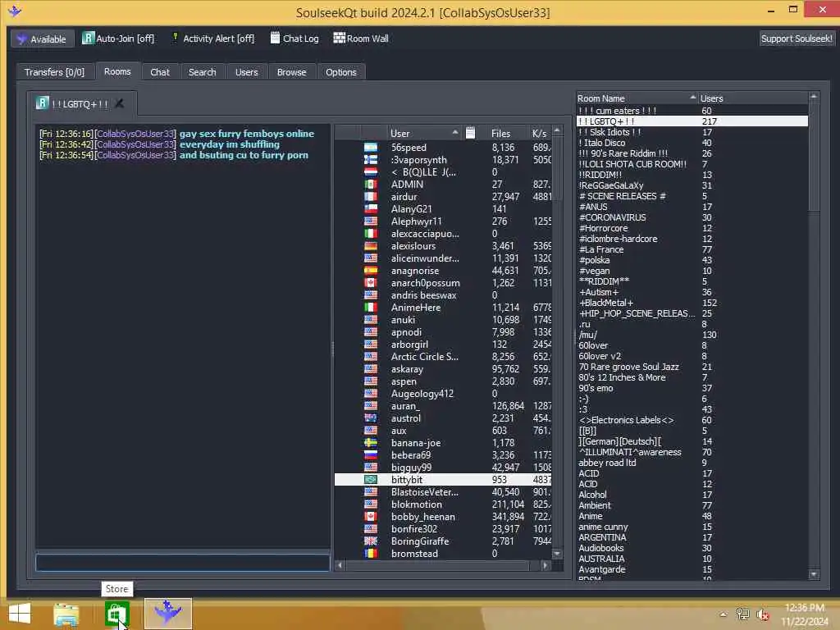
Task: Select user airdur in list
Action: pos(443,197)
